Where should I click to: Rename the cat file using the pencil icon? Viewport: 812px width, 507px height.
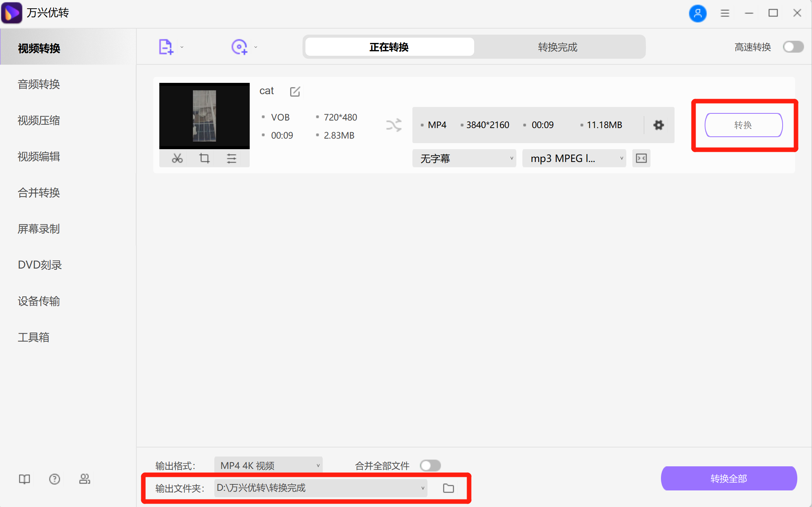pos(295,91)
